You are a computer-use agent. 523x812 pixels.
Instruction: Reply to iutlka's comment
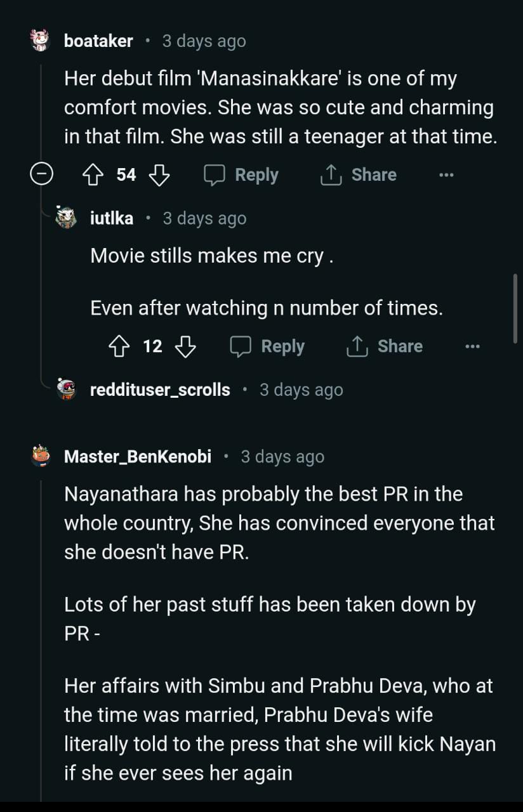point(267,346)
